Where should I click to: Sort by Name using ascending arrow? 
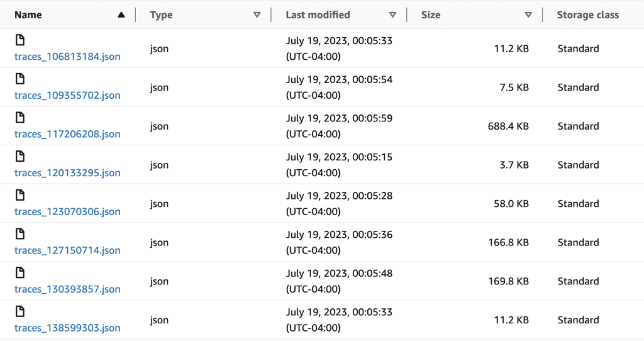coord(121,15)
